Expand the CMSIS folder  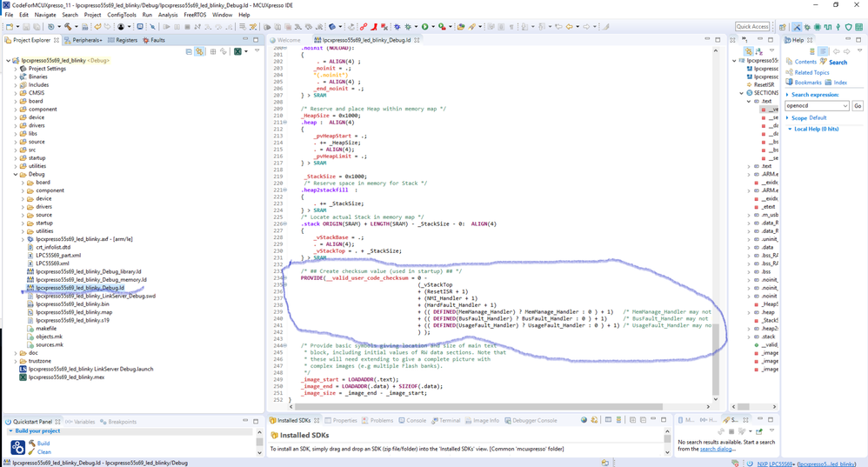coord(16,93)
